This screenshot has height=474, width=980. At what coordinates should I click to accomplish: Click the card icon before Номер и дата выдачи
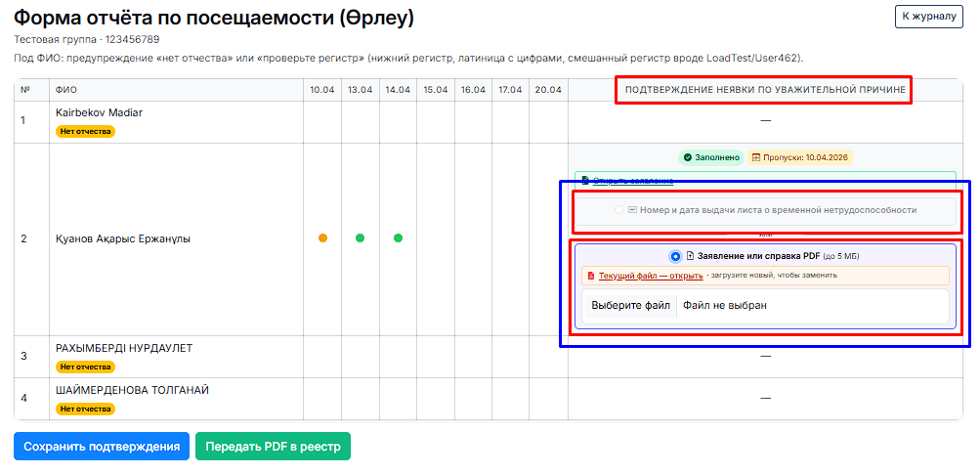click(x=632, y=210)
